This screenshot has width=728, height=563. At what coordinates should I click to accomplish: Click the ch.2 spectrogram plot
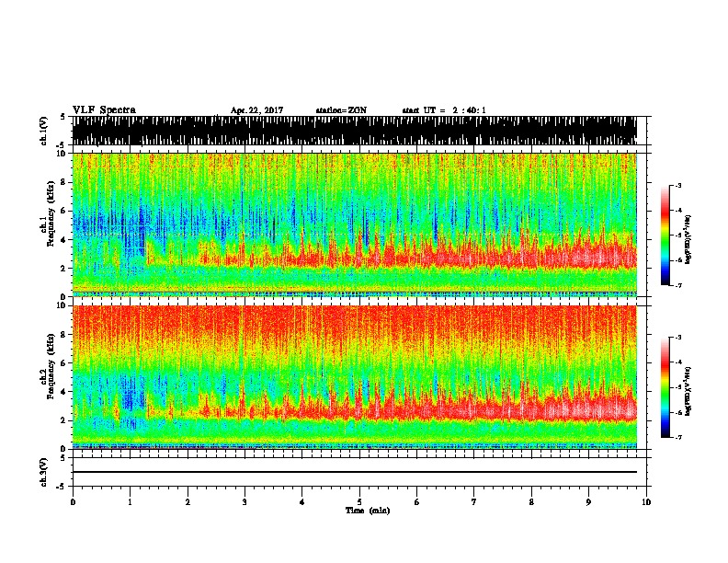pos(354,377)
